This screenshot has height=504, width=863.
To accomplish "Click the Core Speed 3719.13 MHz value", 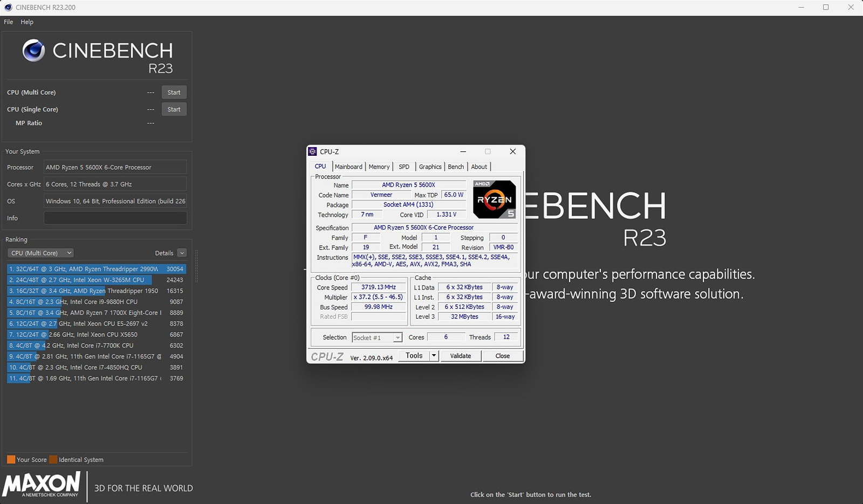I will (378, 287).
